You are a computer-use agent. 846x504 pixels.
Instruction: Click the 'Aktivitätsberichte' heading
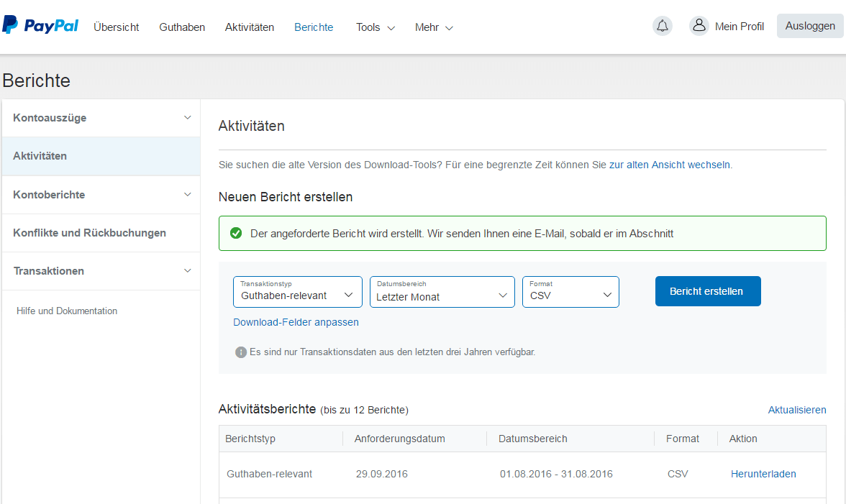267,409
